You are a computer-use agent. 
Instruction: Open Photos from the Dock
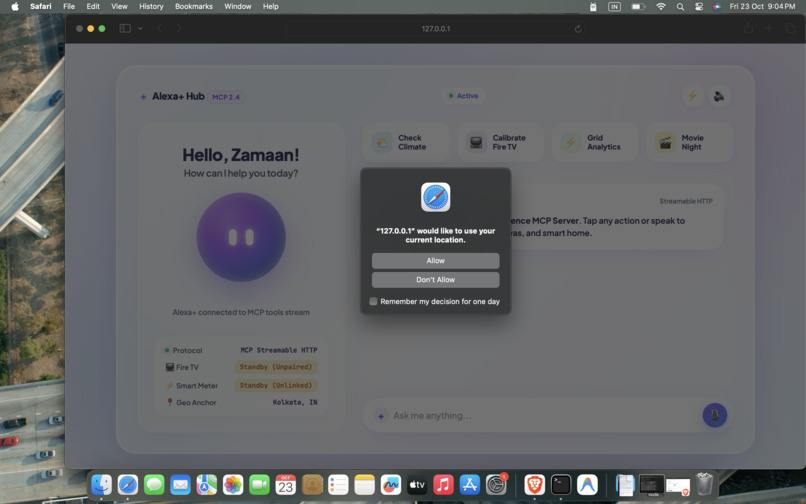pos(233,484)
